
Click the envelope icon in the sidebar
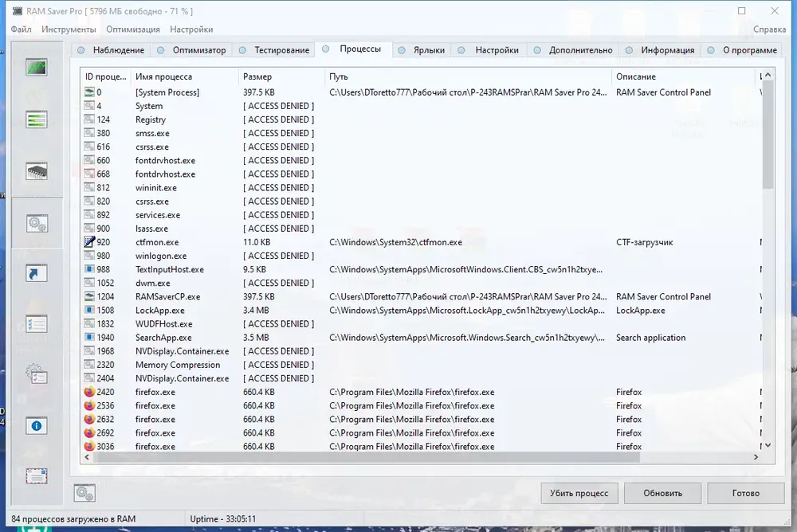pos(37,476)
